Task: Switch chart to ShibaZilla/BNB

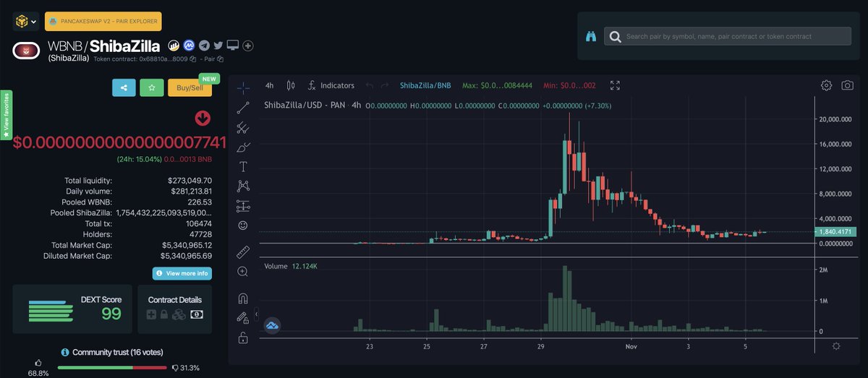Action: tap(425, 85)
